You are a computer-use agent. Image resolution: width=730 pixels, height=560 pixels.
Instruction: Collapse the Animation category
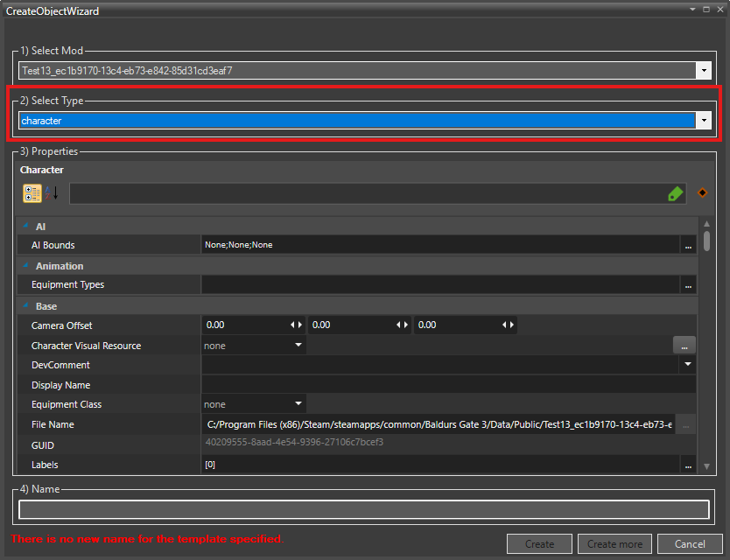[x=25, y=266]
